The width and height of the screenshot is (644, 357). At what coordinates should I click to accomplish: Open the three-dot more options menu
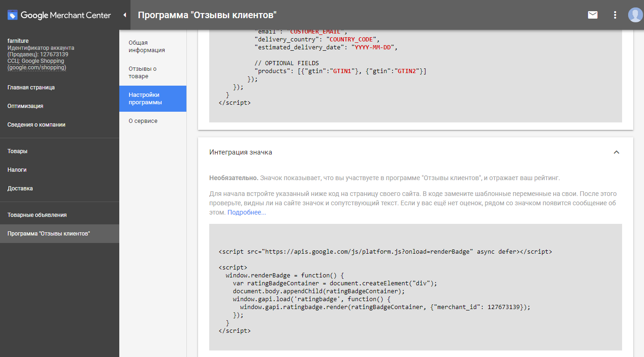click(x=615, y=15)
